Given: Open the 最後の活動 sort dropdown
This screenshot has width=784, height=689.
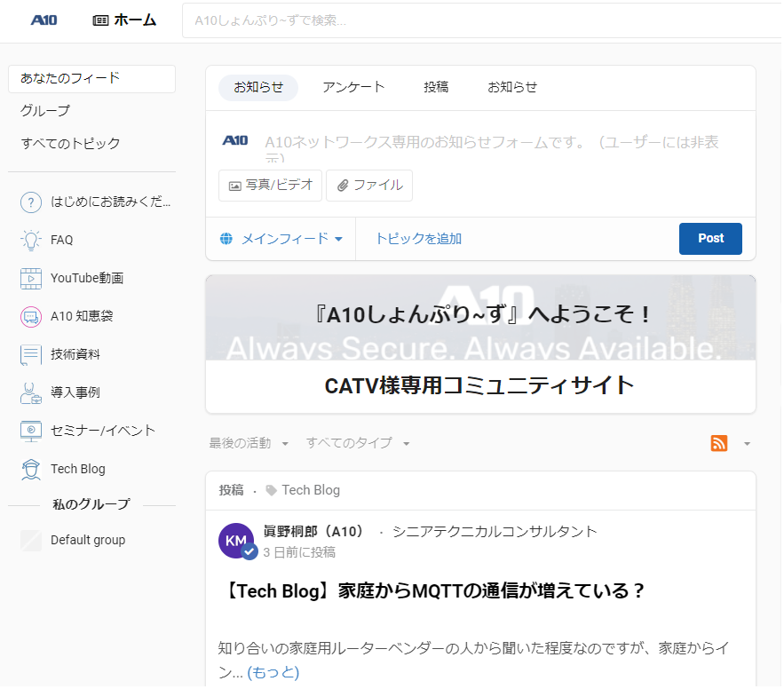Looking at the screenshot, I should coord(249,444).
